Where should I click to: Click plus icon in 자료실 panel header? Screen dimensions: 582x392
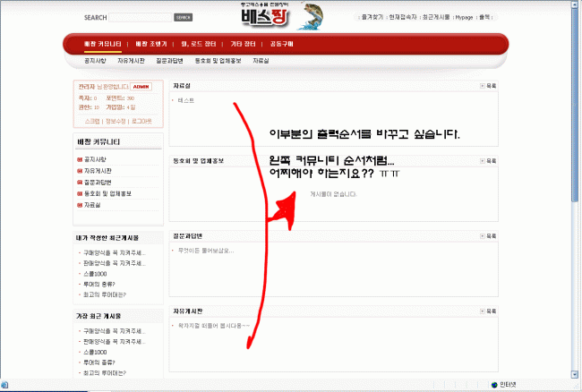point(482,86)
